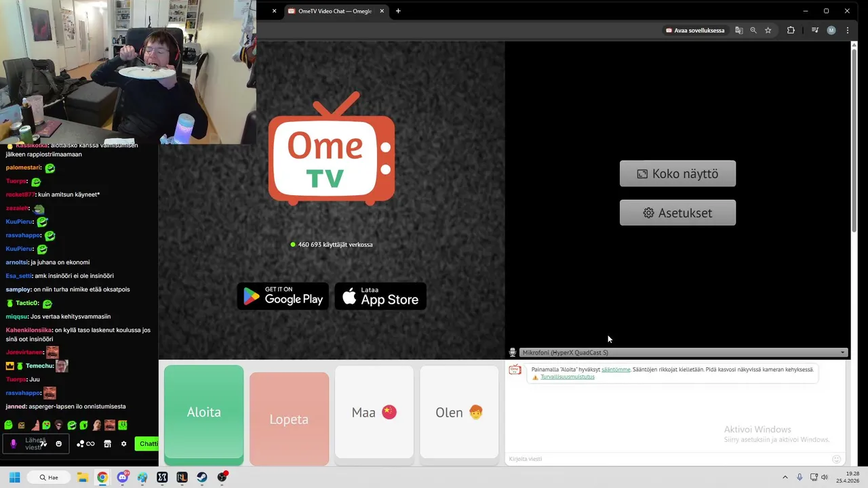Click the system tray microphone icon
868x488 pixels.
click(800, 477)
